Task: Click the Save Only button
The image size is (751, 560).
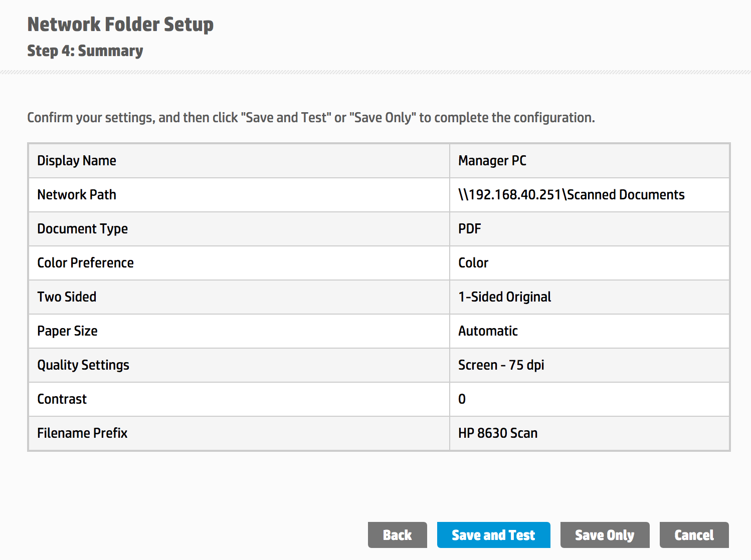Action: pos(605,535)
